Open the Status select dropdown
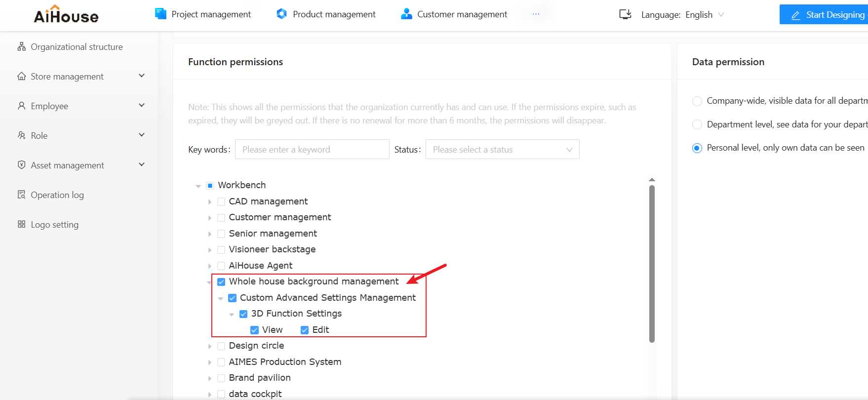The height and width of the screenshot is (400, 868). (502, 149)
